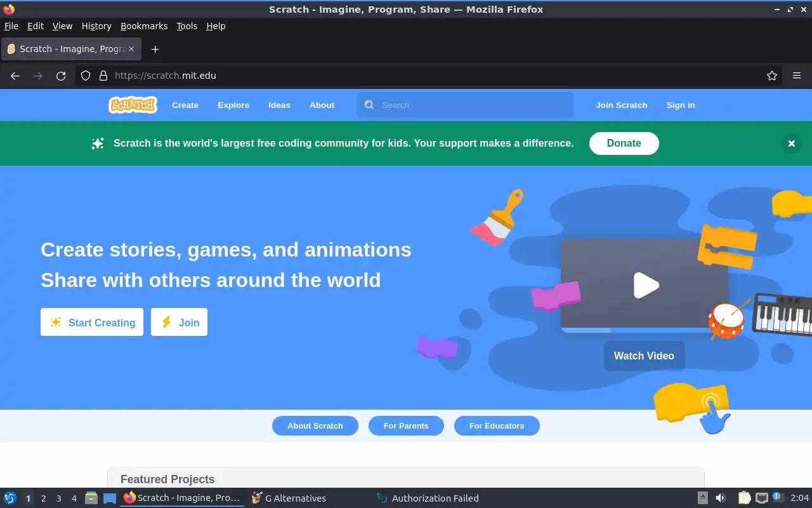Click the show desktop taskbar icon

[x=110, y=498]
